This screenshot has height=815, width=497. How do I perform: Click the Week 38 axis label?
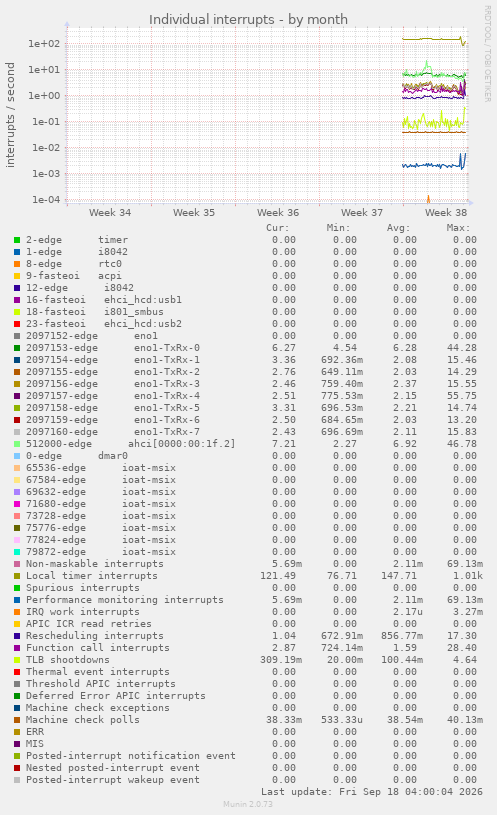pyautogui.click(x=446, y=213)
